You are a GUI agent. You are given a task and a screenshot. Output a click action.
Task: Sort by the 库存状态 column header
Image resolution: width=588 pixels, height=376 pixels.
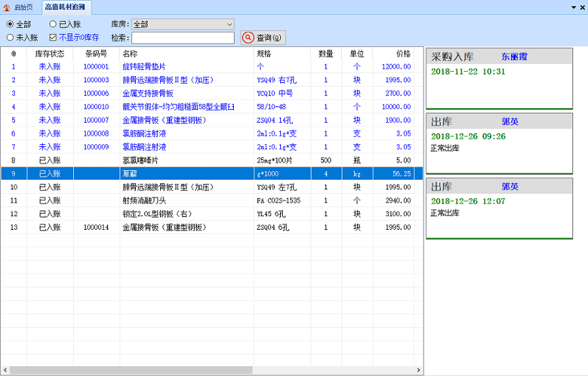pyautogui.click(x=50, y=54)
